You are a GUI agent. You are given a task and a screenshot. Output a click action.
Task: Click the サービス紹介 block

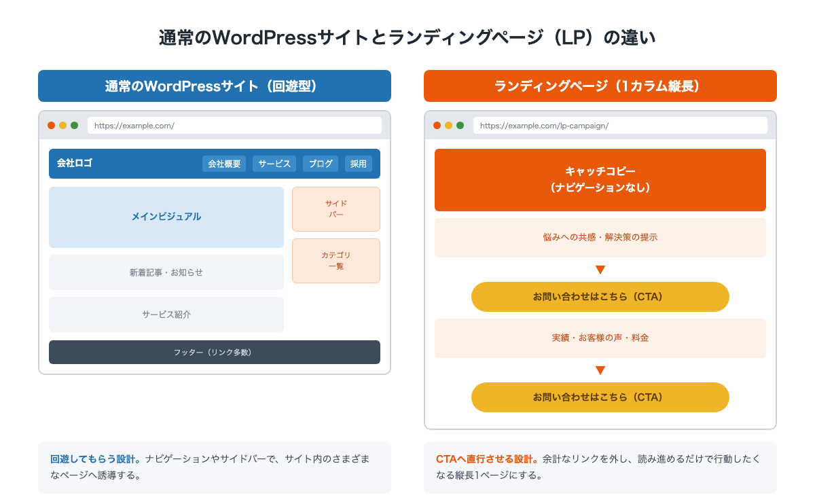(x=166, y=314)
